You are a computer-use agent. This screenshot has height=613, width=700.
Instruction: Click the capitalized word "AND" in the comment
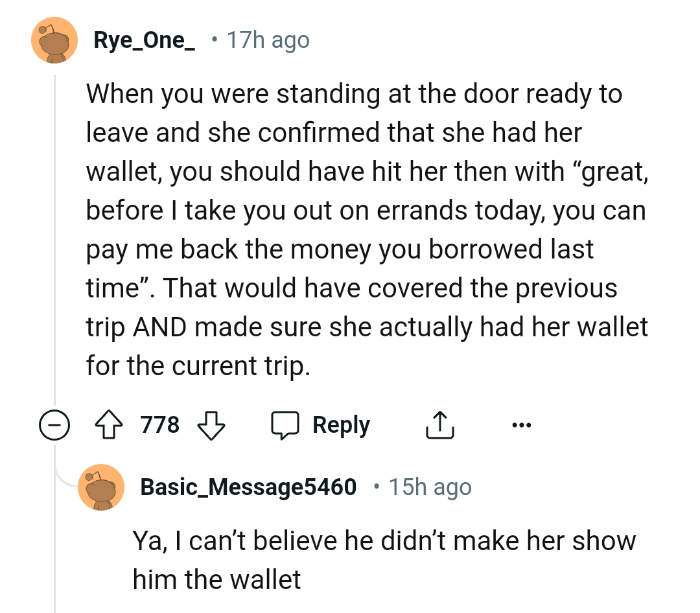(x=159, y=327)
